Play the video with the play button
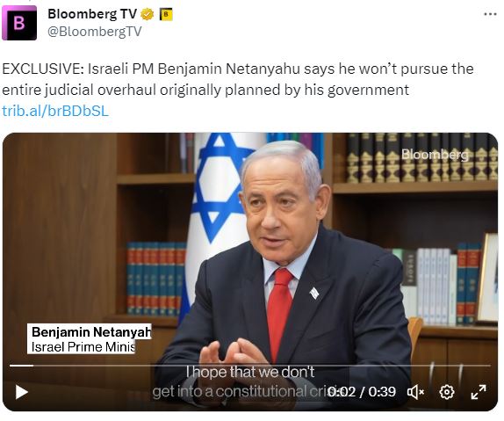Image resolution: width=504 pixels, height=421 pixels. 22,392
